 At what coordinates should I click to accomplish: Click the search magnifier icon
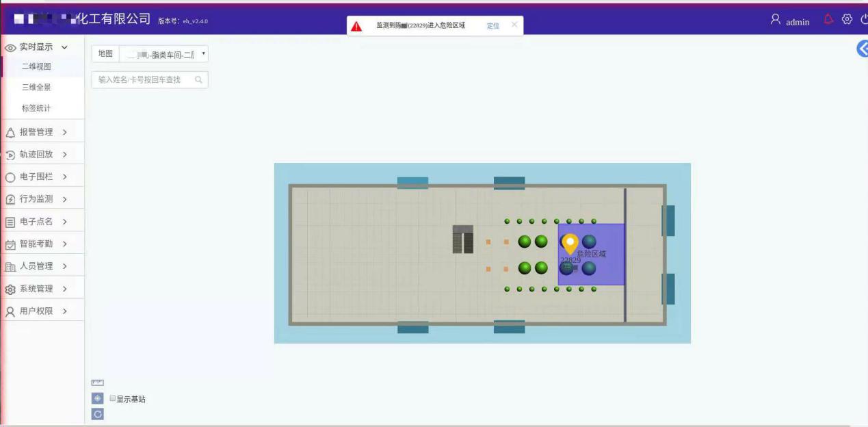[x=198, y=80]
